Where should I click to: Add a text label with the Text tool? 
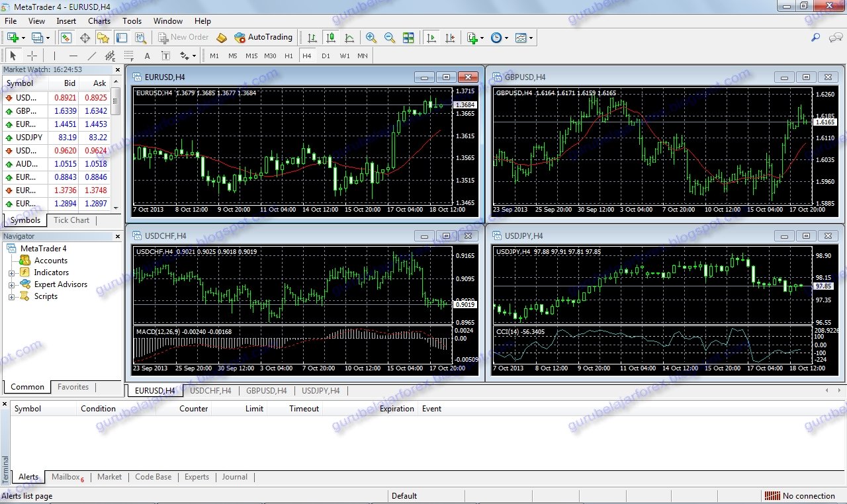[x=147, y=55]
